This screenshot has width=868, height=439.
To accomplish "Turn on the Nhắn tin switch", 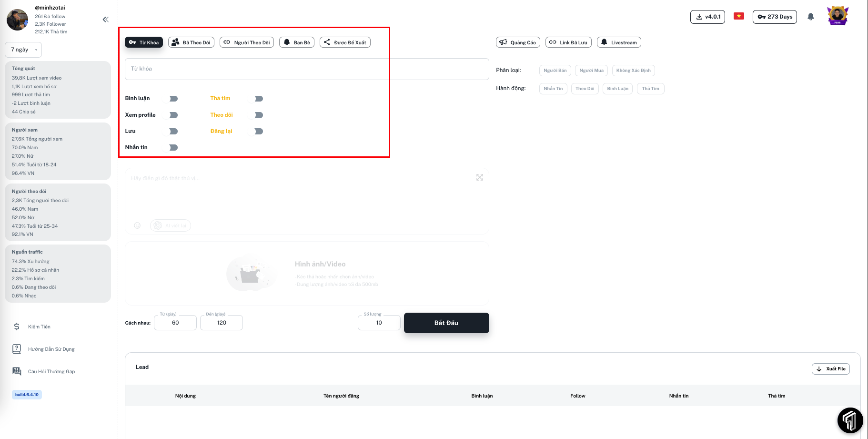I will 171,148.
